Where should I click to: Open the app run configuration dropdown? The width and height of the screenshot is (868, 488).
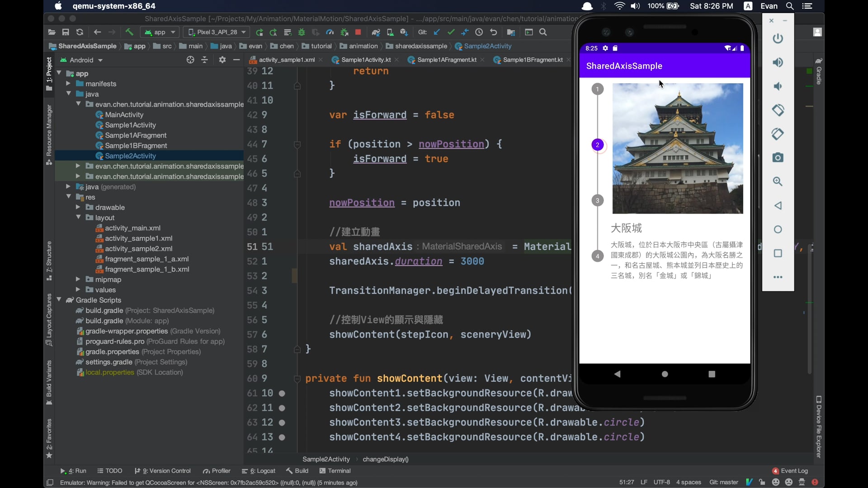(x=160, y=32)
